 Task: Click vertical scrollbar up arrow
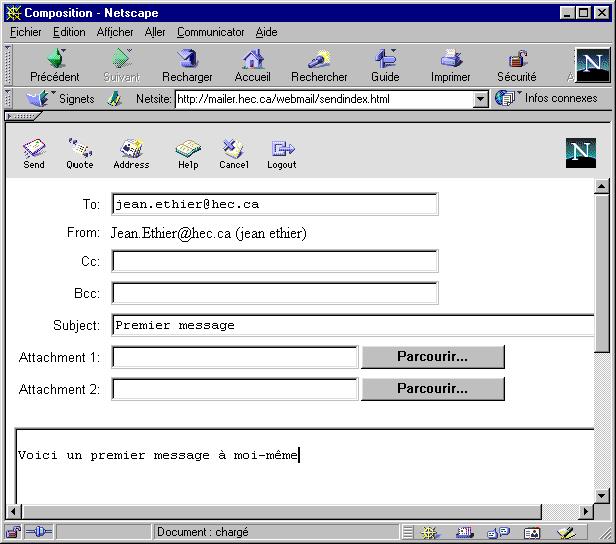point(601,187)
